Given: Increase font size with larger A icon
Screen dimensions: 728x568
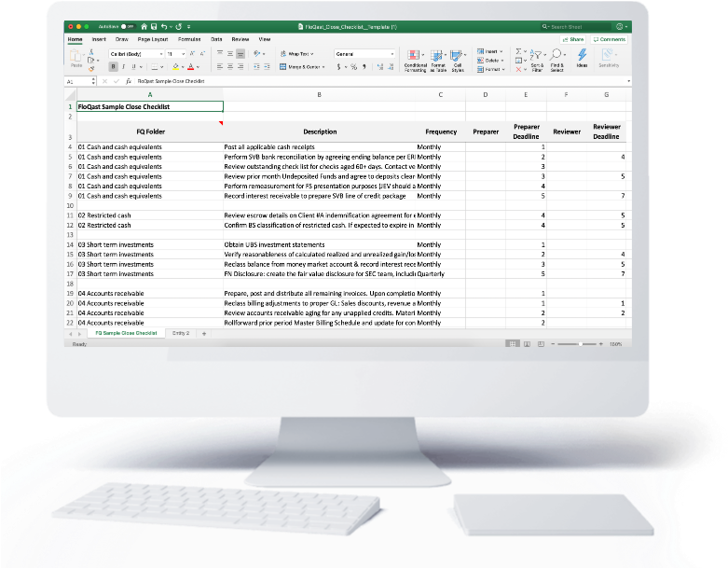Looking at the screenshot, I should (193, 54).
